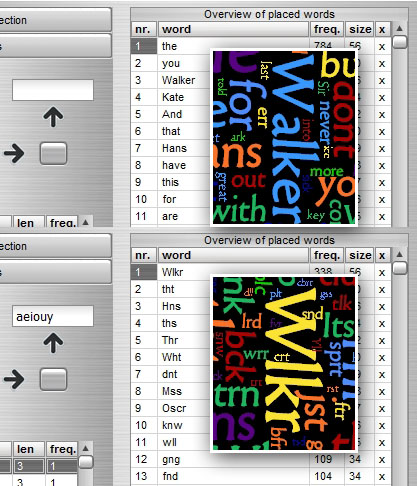Click the right arrow in the lower panel

click(14, 379)
